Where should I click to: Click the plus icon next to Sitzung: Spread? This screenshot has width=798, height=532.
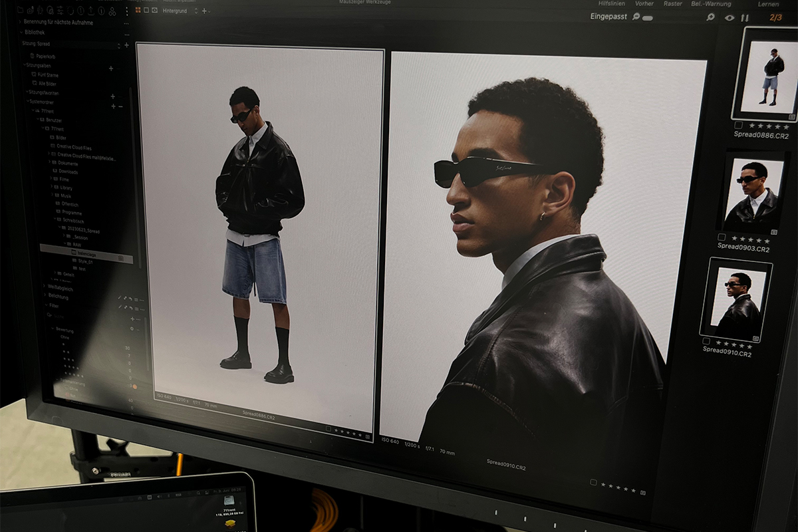126,45
